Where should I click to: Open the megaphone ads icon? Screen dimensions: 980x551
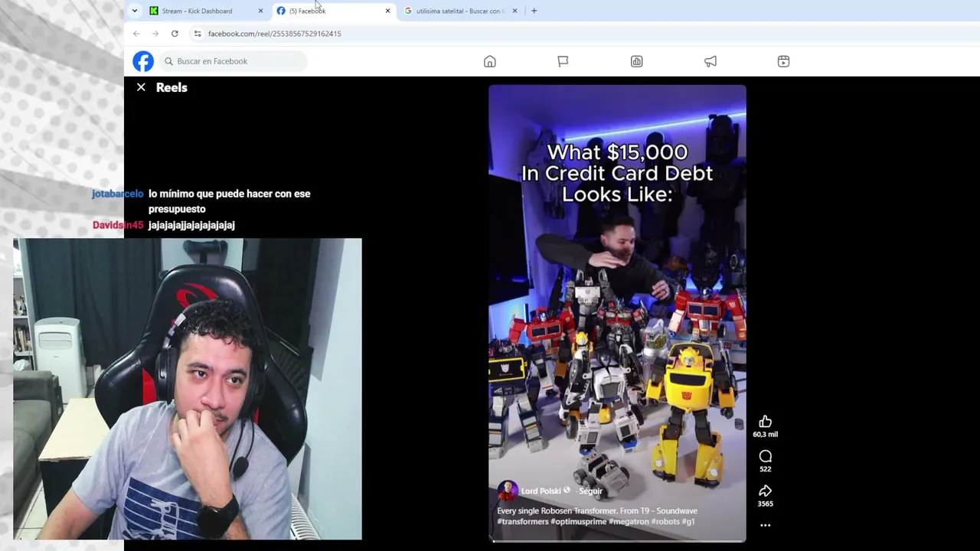point(710,61)
